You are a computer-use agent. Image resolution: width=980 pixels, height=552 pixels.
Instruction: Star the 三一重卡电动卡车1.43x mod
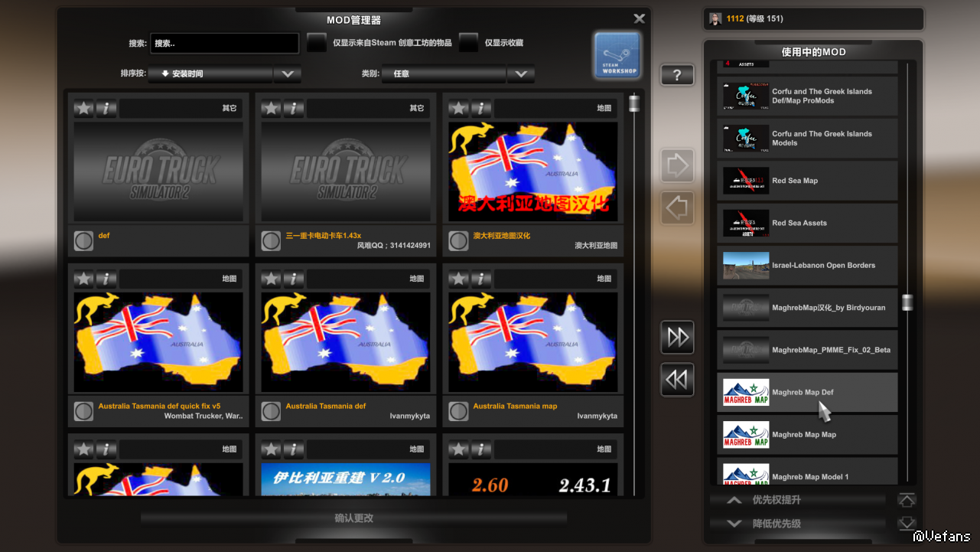click(x=272, y=108)
